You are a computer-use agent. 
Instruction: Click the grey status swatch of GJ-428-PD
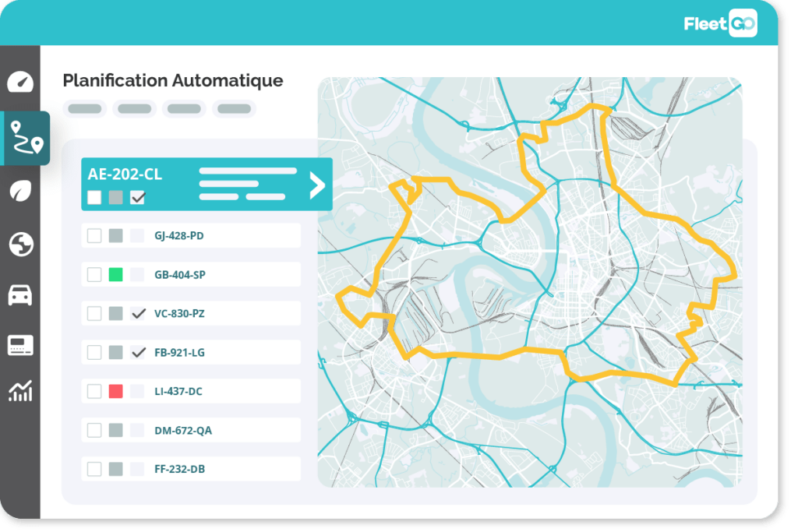coord(116,235)
